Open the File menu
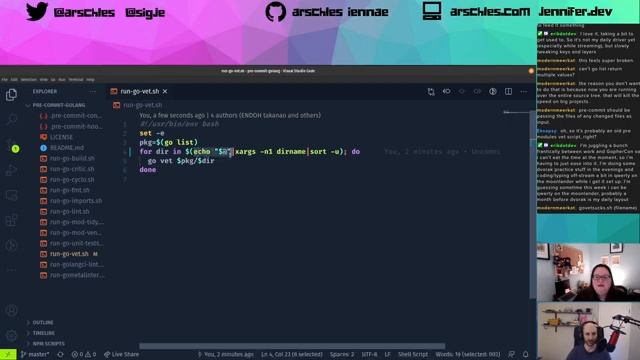 (x=4, y=80)
